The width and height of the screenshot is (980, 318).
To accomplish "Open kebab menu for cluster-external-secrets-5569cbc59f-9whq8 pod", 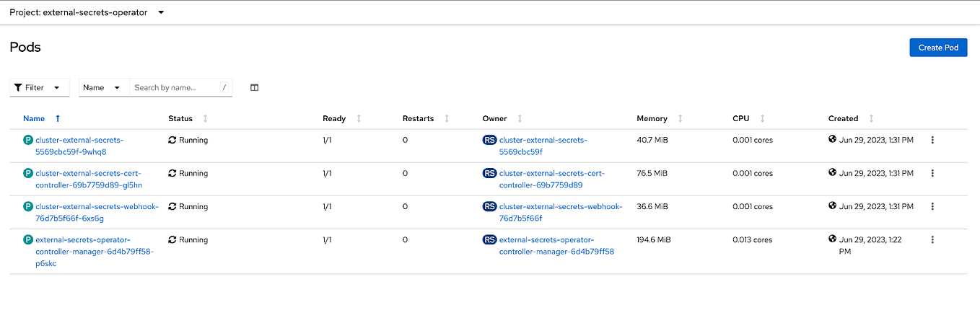I will [932, 140].
